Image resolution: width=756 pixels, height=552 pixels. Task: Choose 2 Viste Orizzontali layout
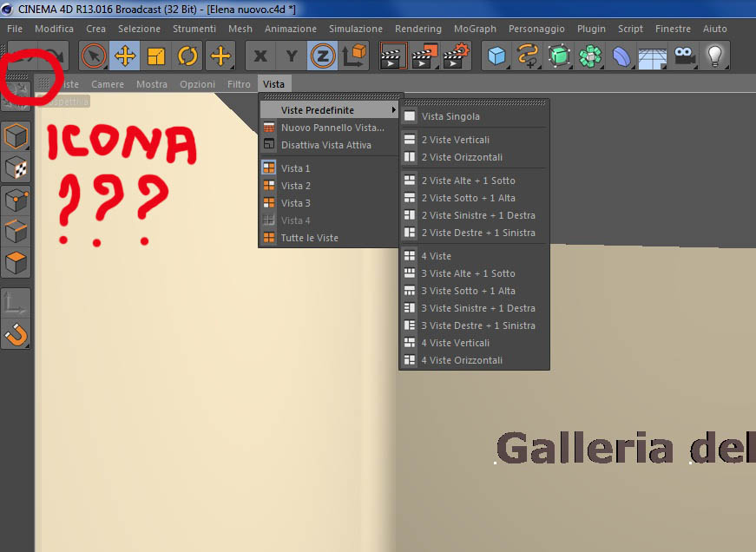[475, 157]
